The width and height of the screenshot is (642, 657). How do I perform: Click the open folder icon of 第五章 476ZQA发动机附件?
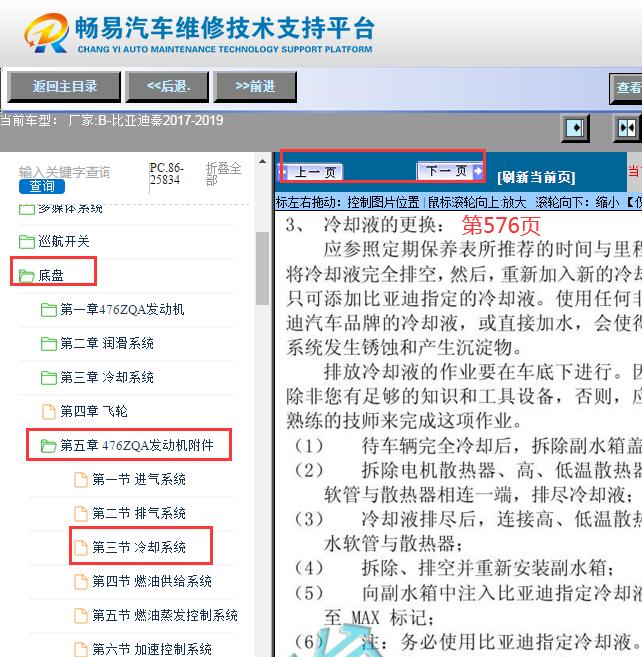pyautogui.click(x=49, y=445)
